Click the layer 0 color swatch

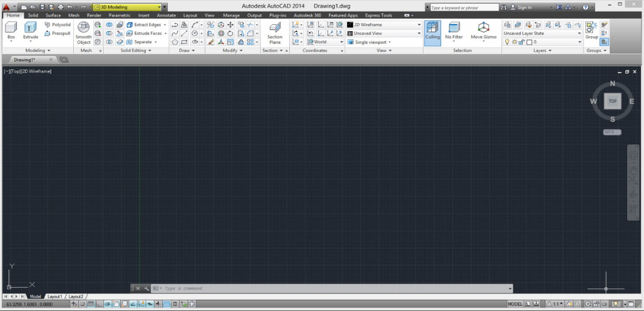(x=529, y=42)
